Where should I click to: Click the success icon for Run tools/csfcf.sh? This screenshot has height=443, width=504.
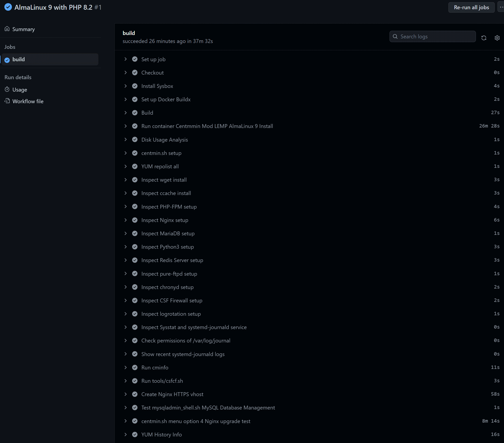point(135,381)
